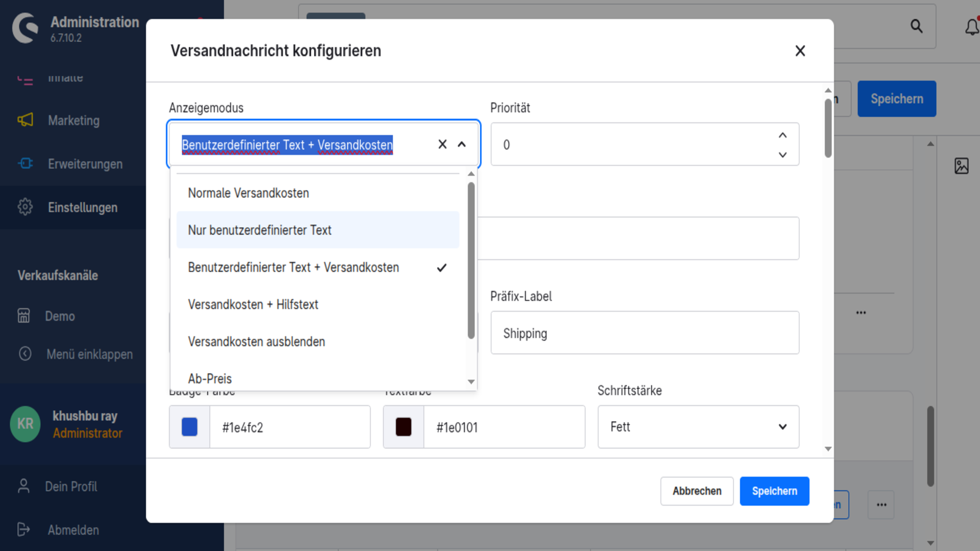Image resolution: width=980 pixels, height=551 pixels.
Task: Open the blue Badge-Farbe color swatch
Action: [x=189, y=427]
